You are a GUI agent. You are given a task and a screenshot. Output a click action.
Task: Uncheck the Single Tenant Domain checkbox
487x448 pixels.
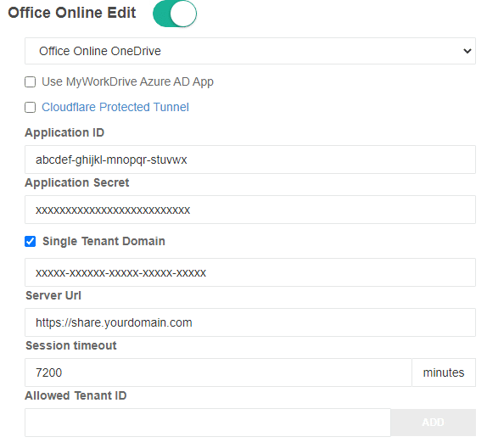pos(31,242)
